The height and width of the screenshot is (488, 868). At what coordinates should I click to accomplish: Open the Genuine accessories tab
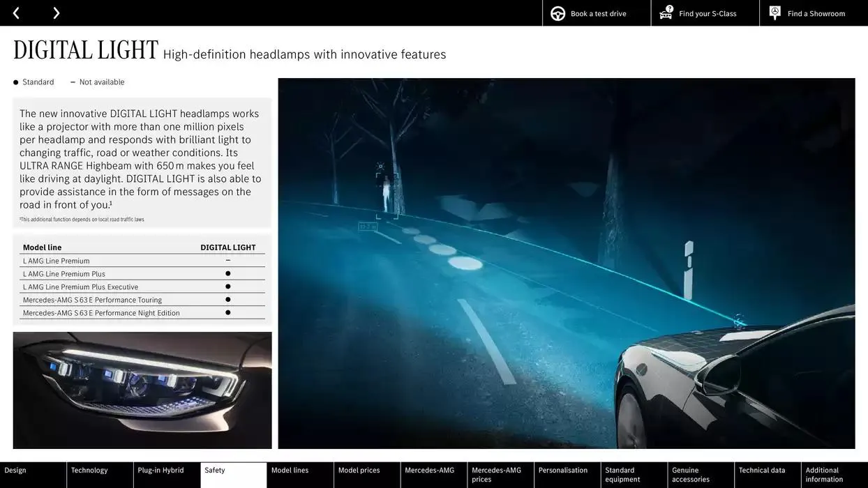pos(701,475)
